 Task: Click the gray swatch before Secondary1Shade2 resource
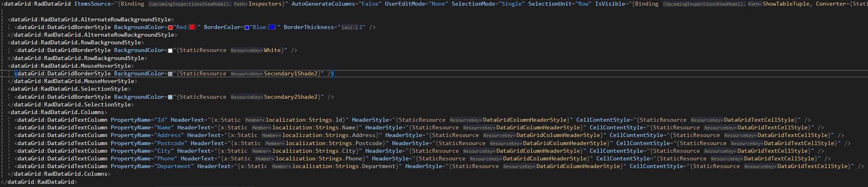pos(170,74)
